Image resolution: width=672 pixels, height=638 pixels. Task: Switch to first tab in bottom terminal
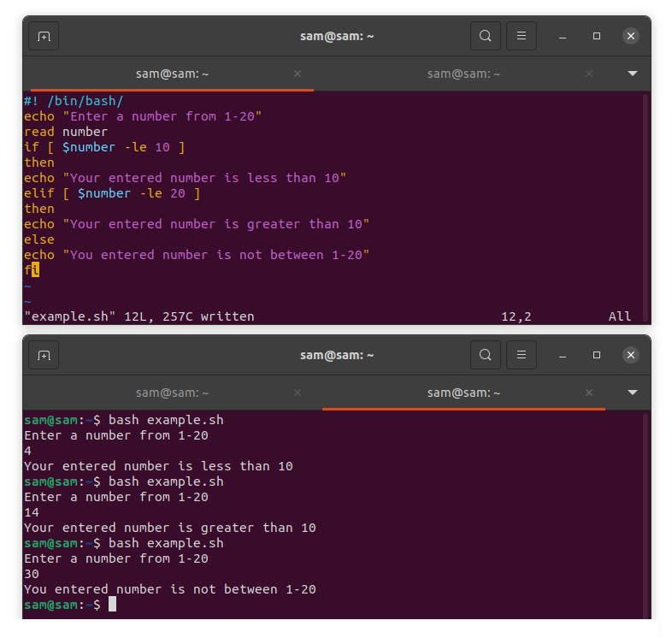click(x=173, y=393)
